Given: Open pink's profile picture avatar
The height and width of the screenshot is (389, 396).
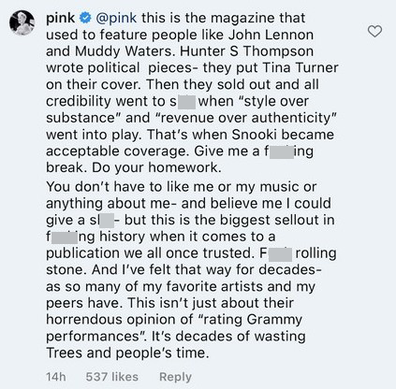Looking at the screenshot, I should (22, 22).
